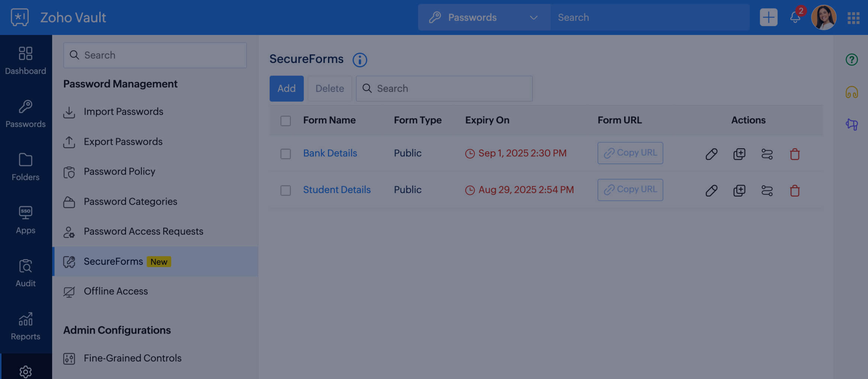Open sharing settings for Bank Details

click(767, 154)
